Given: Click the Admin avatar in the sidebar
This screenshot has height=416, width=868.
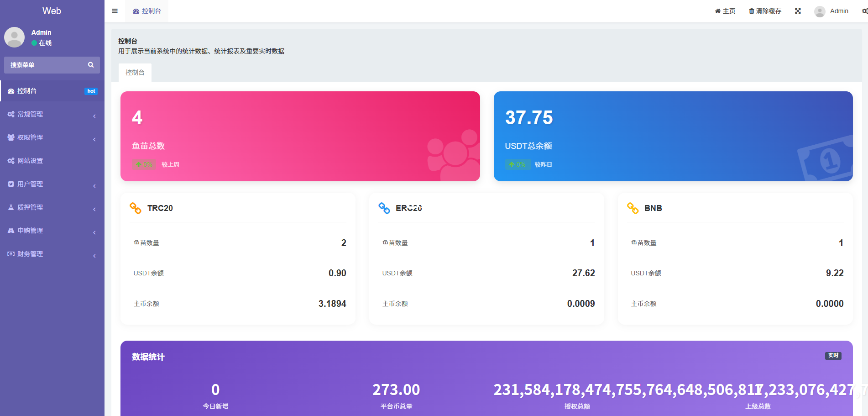Looking at the screenshot, I should coord(15,37).
